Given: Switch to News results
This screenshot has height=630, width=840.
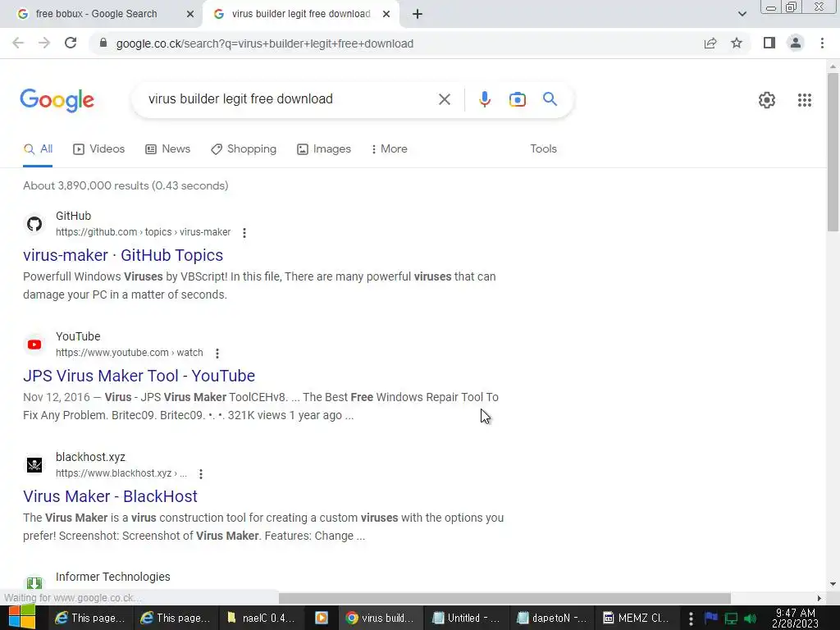Looking at the screenshot, I should tap(167, 149).
